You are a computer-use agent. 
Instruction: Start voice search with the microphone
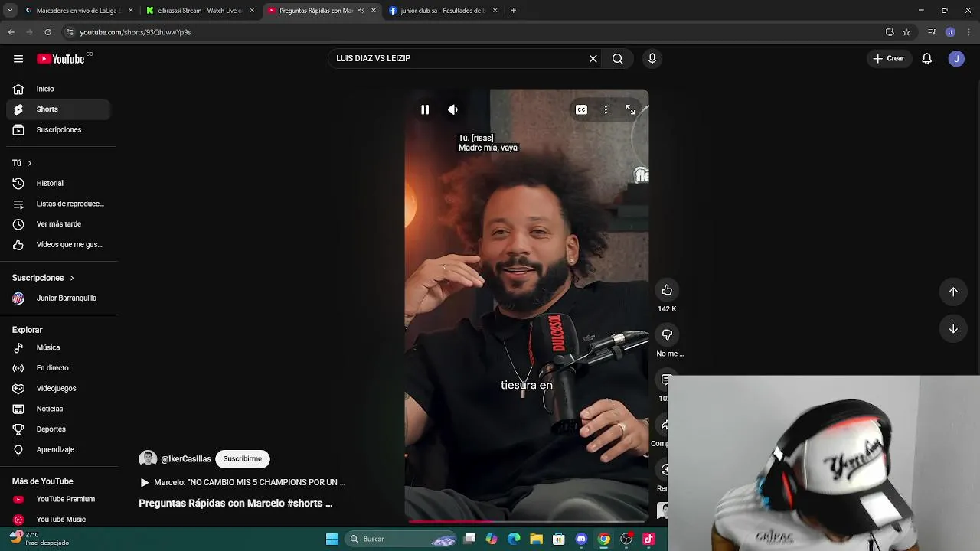pos(652,59)
